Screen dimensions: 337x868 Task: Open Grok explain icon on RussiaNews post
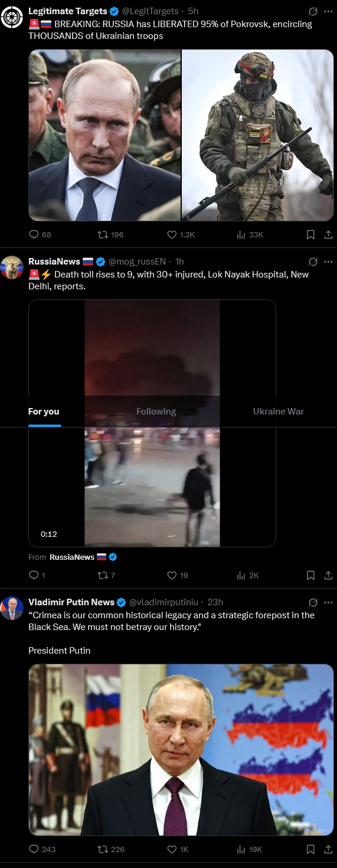tap(313, 262)
